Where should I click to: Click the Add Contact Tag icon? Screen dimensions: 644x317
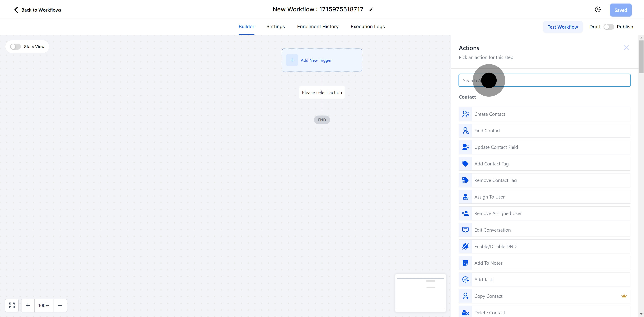pyautogui.click(x=465, y=164)
